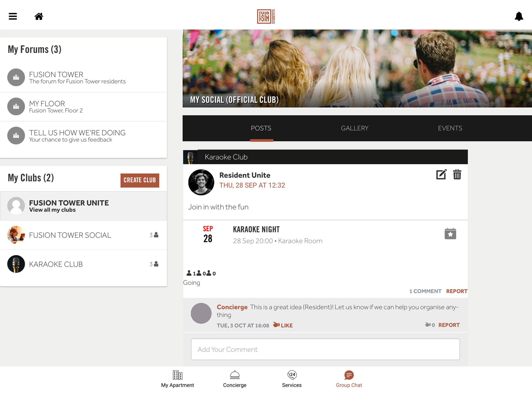This screenshot has width=532, height=399.
Task: Click 'Join in with the fun' post text
Action: (218, 207)
